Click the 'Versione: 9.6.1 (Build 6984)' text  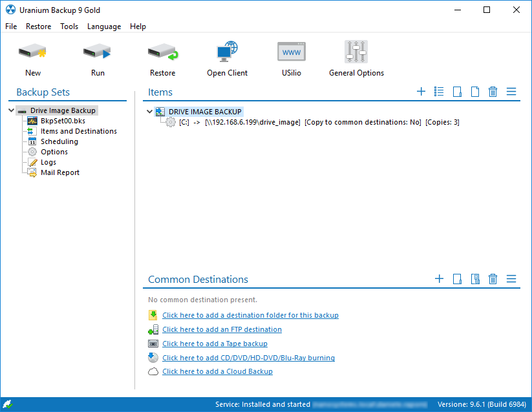[x=482, y=404]
